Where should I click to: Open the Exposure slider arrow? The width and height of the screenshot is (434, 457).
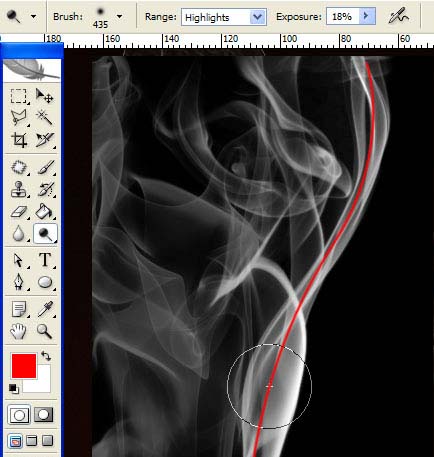[x=367, y=16]
